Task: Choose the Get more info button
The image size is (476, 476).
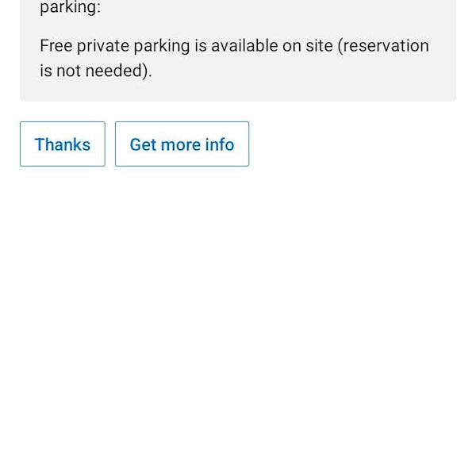Action: click(x=182, y=144)
